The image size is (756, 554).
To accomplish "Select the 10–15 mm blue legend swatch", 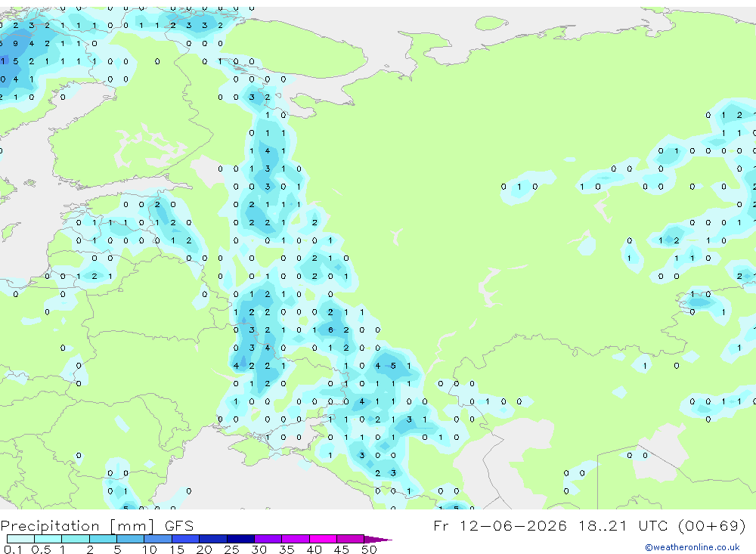I will point(158,539).
